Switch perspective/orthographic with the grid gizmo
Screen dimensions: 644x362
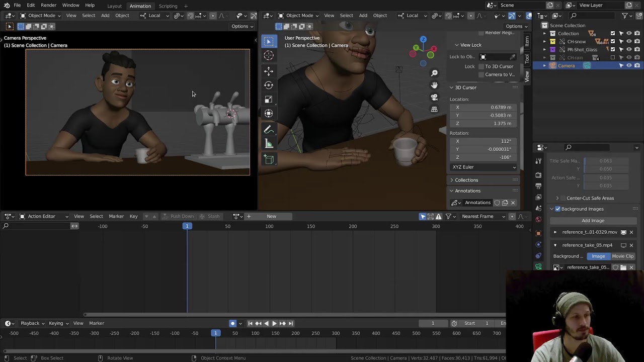[434, 109]
